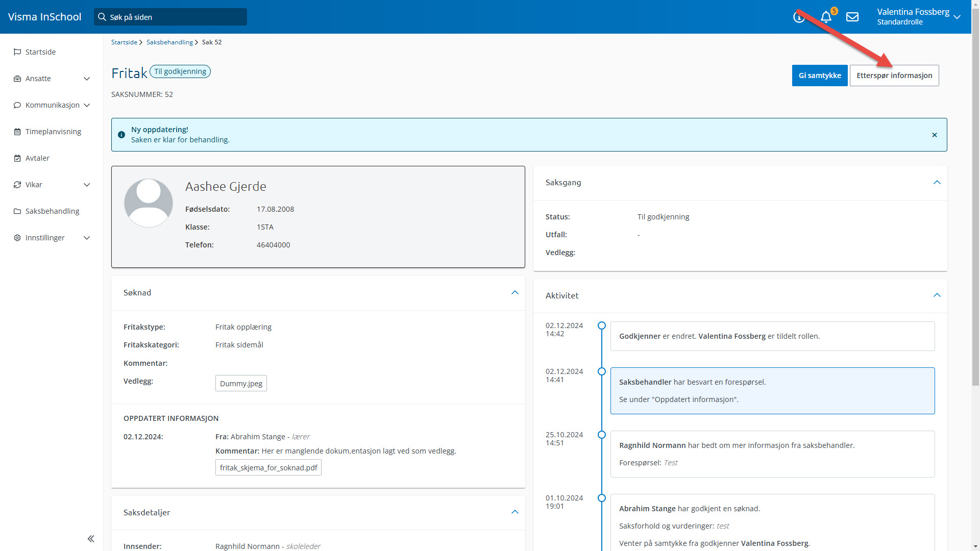This screenshot has width=980, height=551.
Task: Open the Dummy.jpeg attachment
Action: (x=241, y=384)
